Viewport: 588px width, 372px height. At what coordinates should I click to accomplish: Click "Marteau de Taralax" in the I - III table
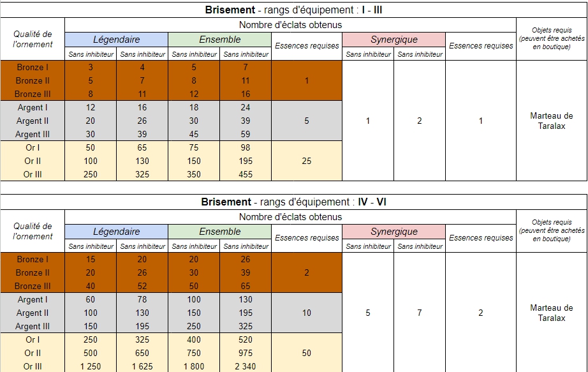coord(551,121)
